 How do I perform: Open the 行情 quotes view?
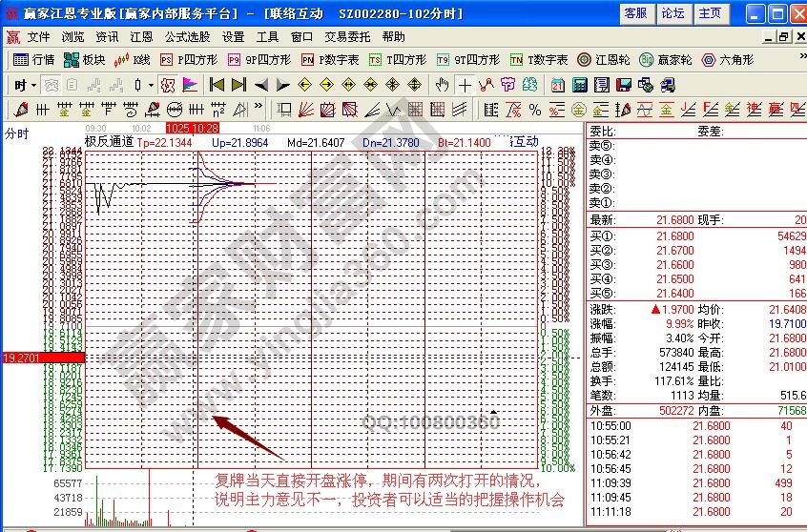[x=33, y=60]
